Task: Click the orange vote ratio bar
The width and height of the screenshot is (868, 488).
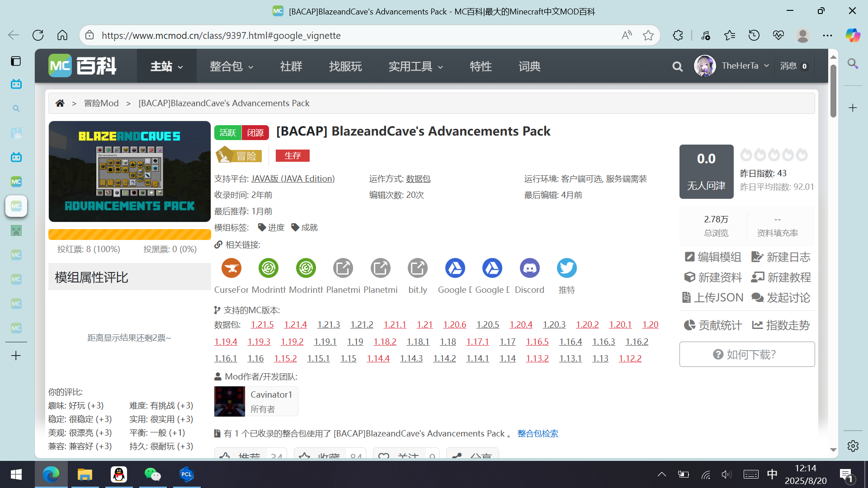Action: (x=130, y=235)
